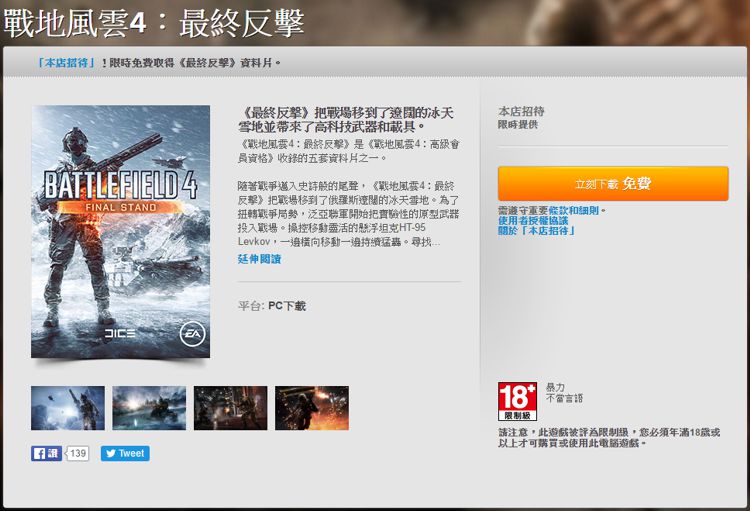750x511 pixels.
Task: View fourth screenshot thumbnail with fiery explosion
Action: click(x=312, y=408)
